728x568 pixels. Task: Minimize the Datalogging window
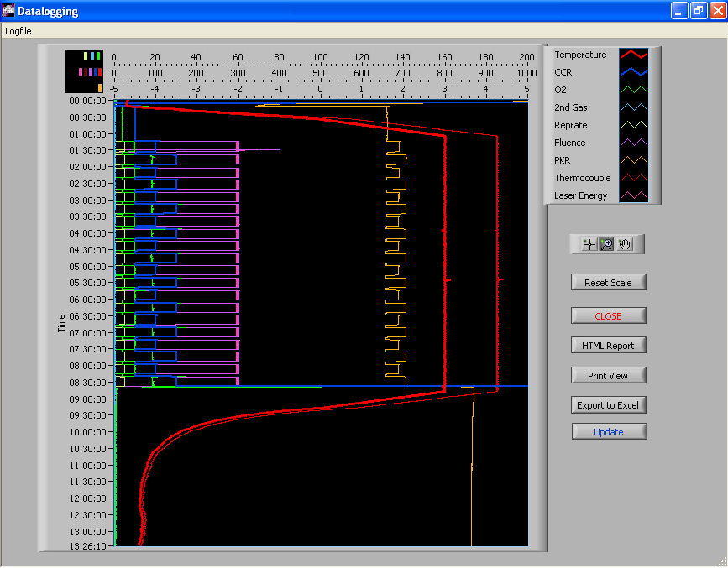click(x=679, y=11)
